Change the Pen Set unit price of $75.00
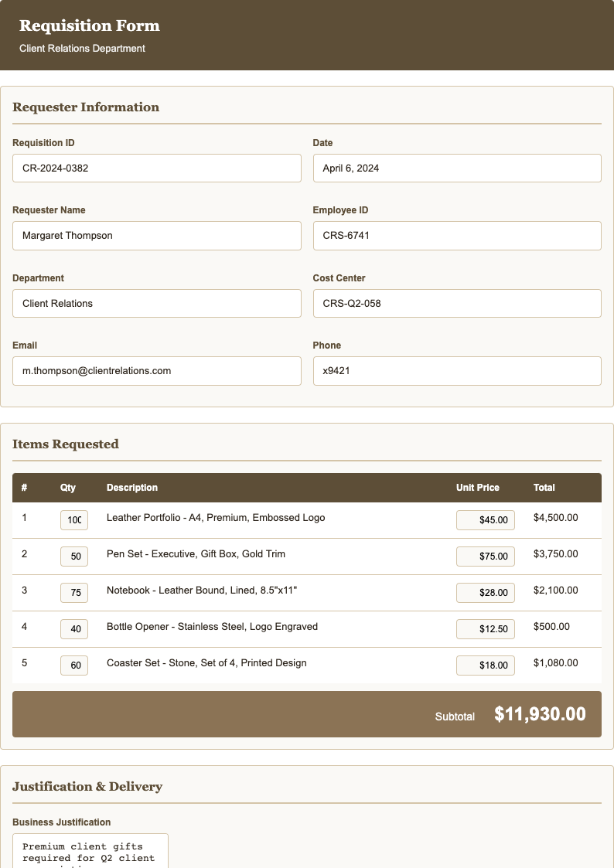Image resolution: width=614 pixels, height=868 pixels. click(x=485, y=556)
